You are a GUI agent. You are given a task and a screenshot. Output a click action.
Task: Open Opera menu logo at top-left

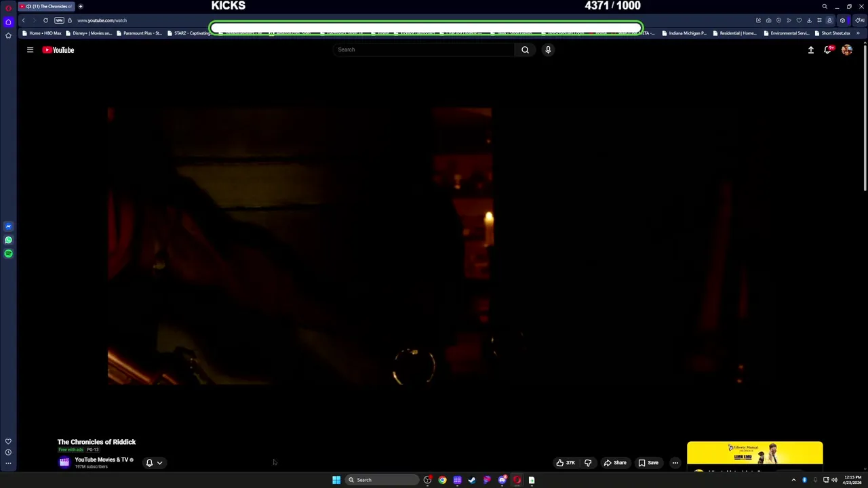(8, 7)
